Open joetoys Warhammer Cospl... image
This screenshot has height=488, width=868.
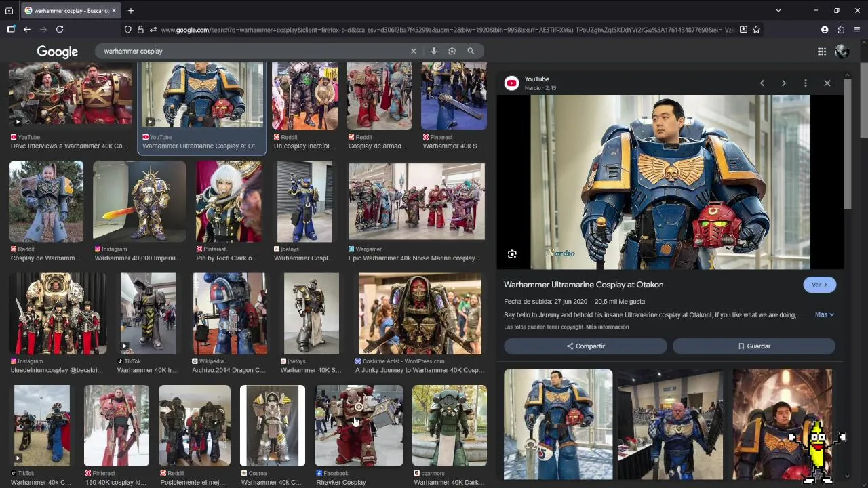point(304,201)
